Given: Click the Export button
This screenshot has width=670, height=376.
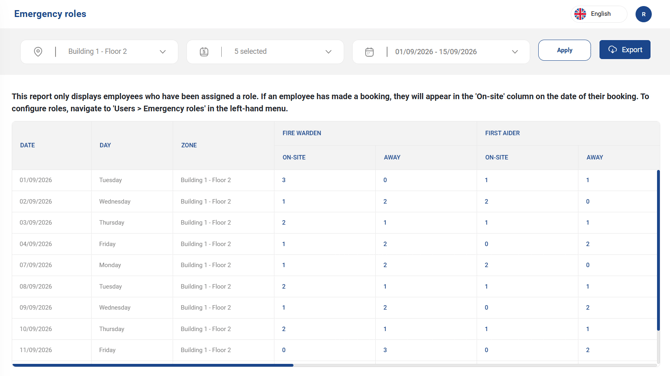Looking at the screenshot, I should click(625, 50).
